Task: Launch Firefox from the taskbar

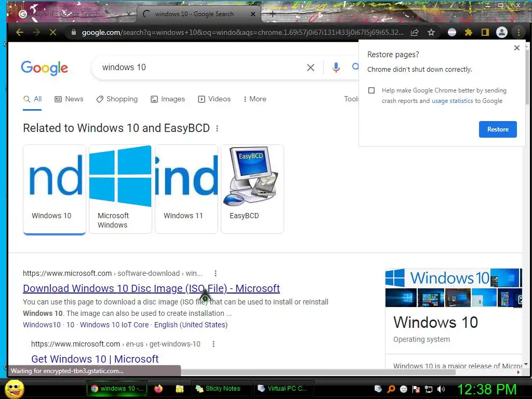Action: click(158, 389)
